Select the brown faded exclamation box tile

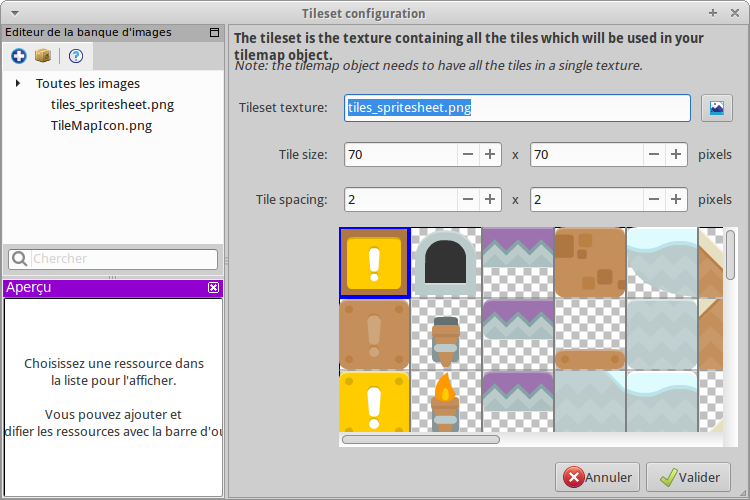point(375,334)
